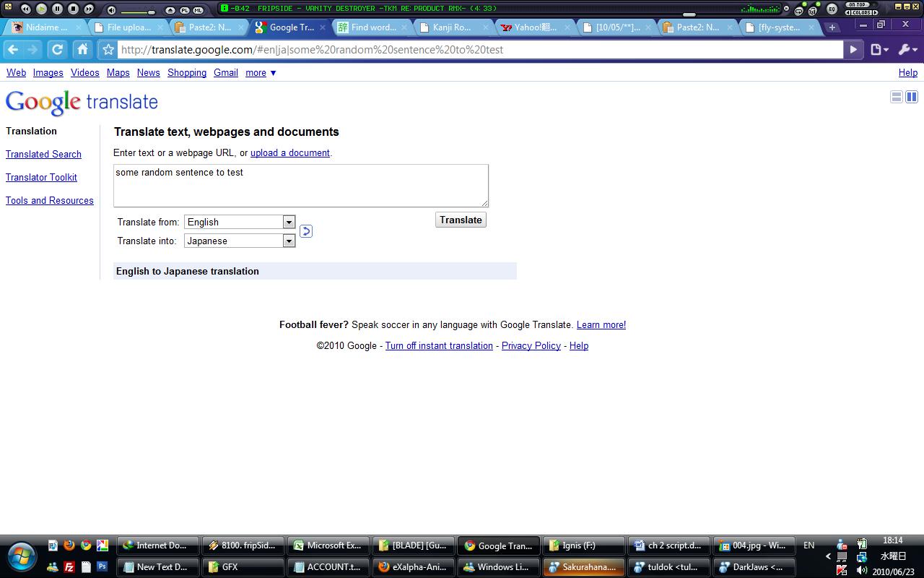Screen dimensions: 924x578
Task: Open the Windows Start menu orb
Action: tap(22, 556)
